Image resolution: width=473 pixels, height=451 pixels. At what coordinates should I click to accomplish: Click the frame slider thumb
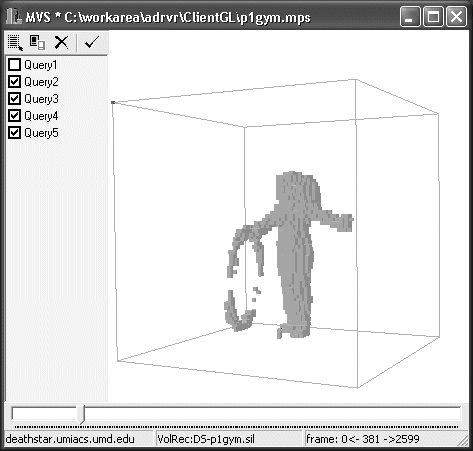click(81, 414)
